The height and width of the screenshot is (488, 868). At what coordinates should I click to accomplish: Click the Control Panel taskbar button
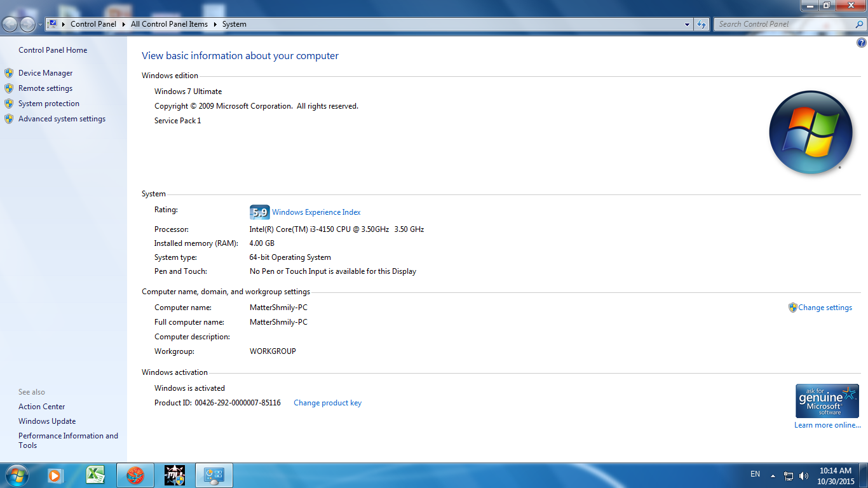(x=214, y=475)
